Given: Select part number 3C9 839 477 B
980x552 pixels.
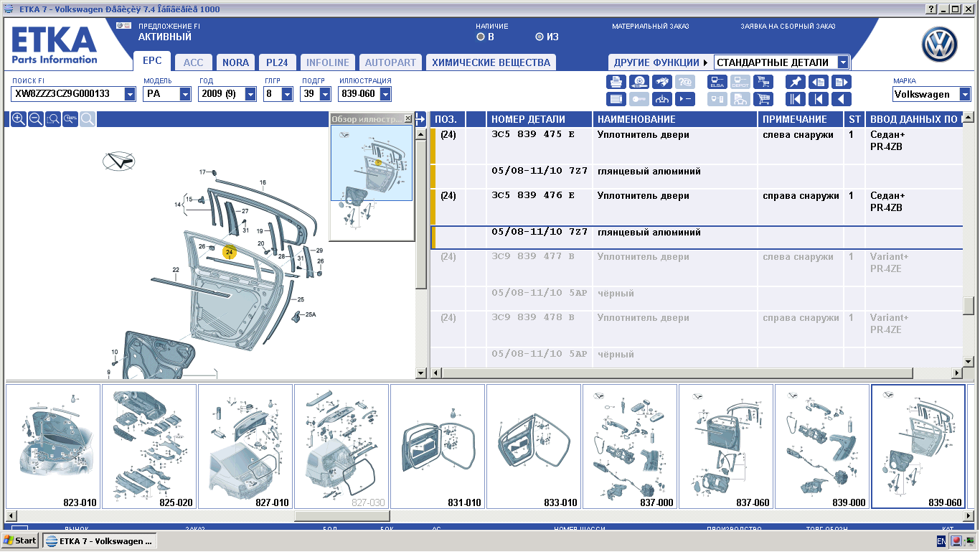Looking at the screenshot, I should tap(533, 257).
